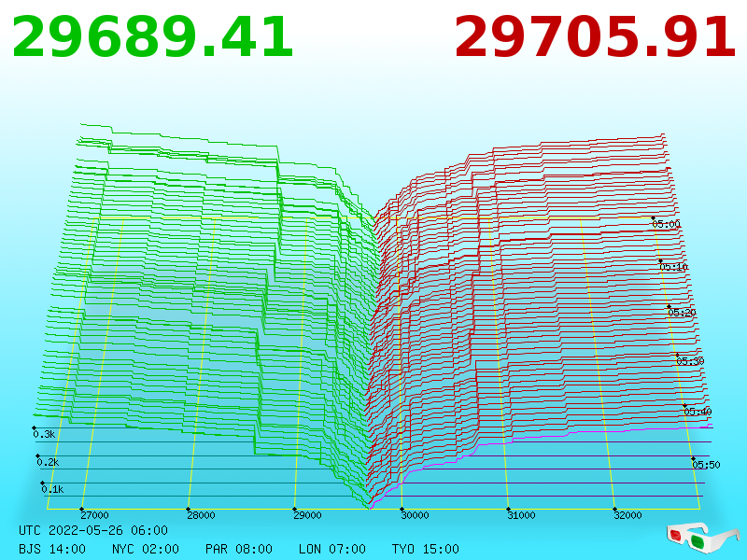Click the 27000 price axis label

[94, 515]
